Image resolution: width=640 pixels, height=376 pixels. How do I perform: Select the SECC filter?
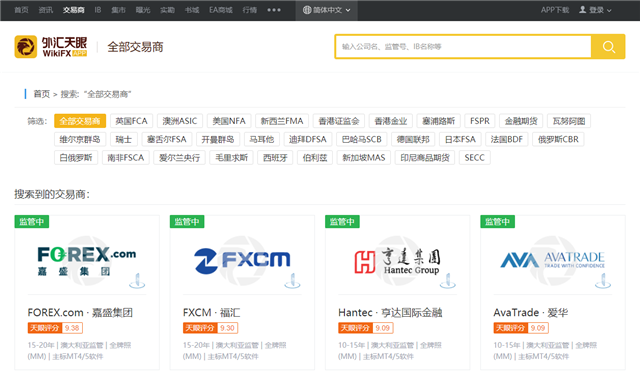coord(475,158)
